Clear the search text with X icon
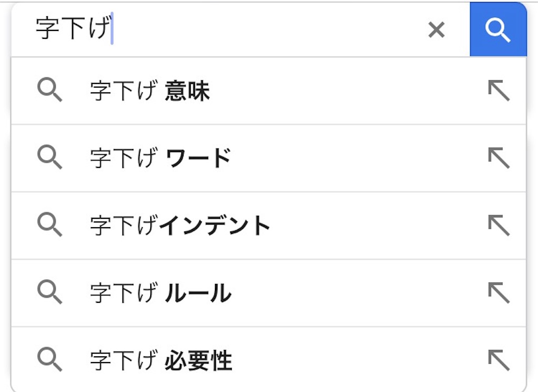Viewport: 538px width, 392px height. (437, 29)
